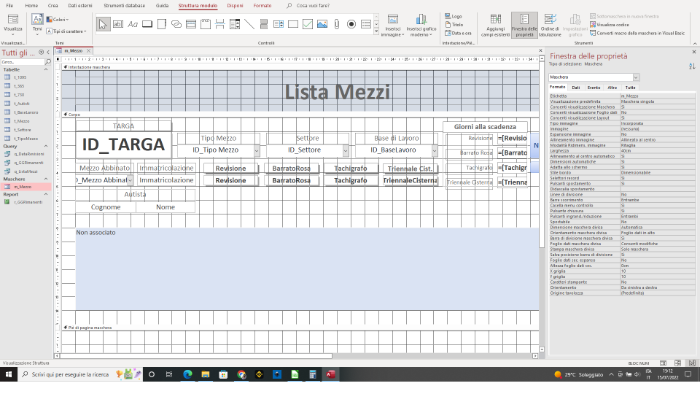Pick the Image control tool
The height and width of the screenshot is (394, 700).
[x=322, y=24]
